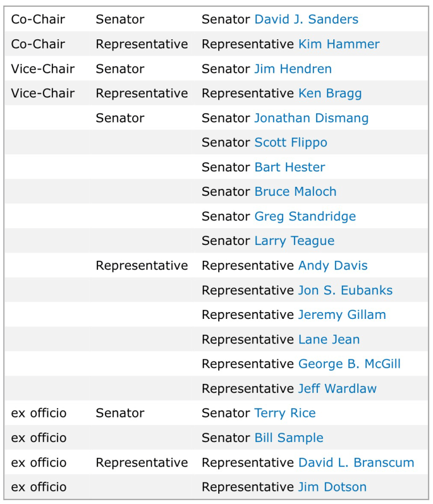Open Jim Hendren's profile link
The width and height of the screenshot is (433, 504).
[293, 69]
